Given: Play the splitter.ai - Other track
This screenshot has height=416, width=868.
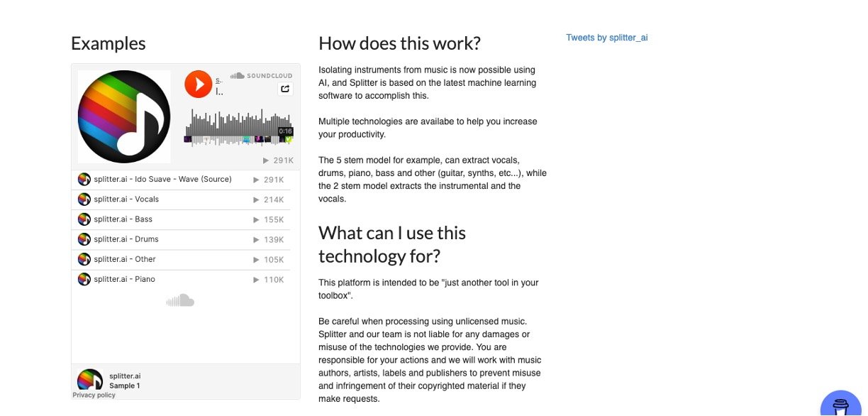Looking at the screenshot, I should [x=124, y=259].
